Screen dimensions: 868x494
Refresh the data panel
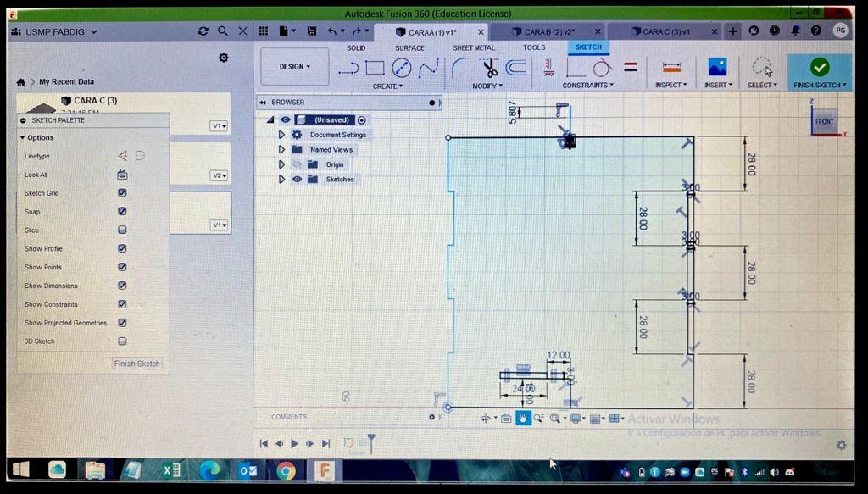coord(203,31)
